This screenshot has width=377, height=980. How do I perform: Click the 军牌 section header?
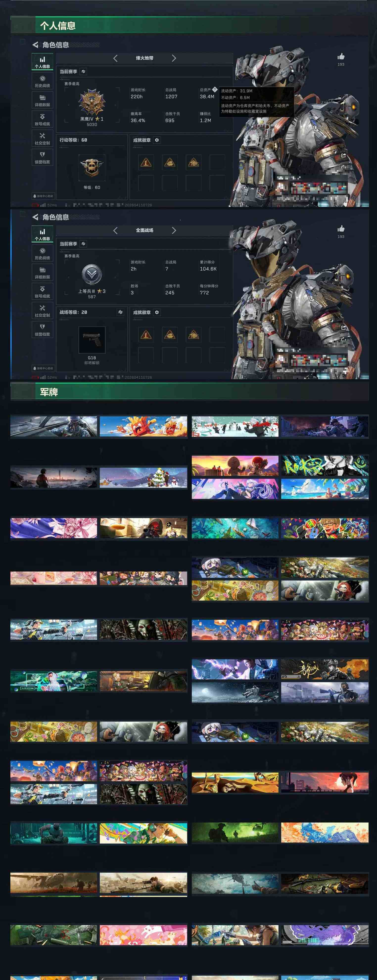tap(190, 392)
